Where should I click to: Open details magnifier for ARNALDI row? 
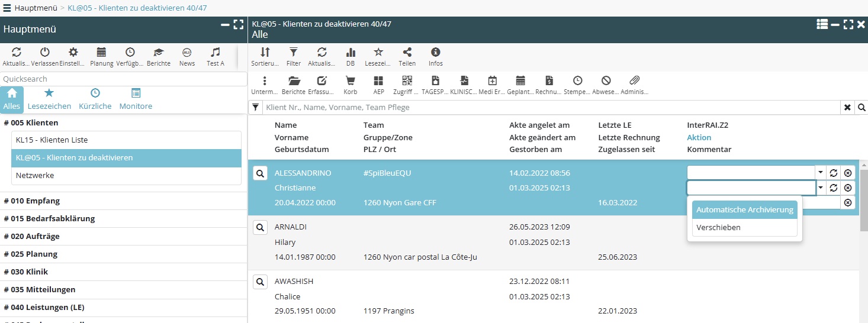(260, 227)
